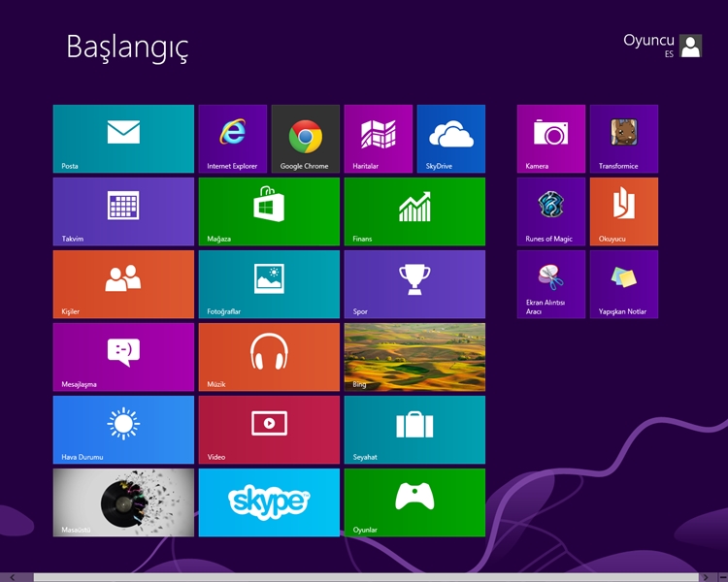Launch the Skype tile
The image size is (728, 582).
tap(269, 502)
